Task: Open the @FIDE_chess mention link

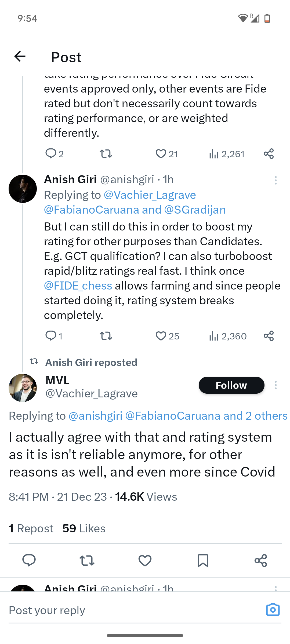Action: [78, 286]
